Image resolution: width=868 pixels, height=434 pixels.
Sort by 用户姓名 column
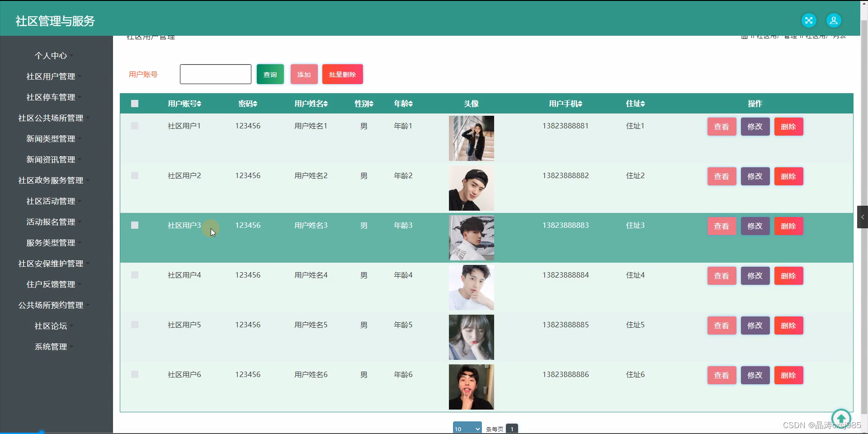coord(311,104)
